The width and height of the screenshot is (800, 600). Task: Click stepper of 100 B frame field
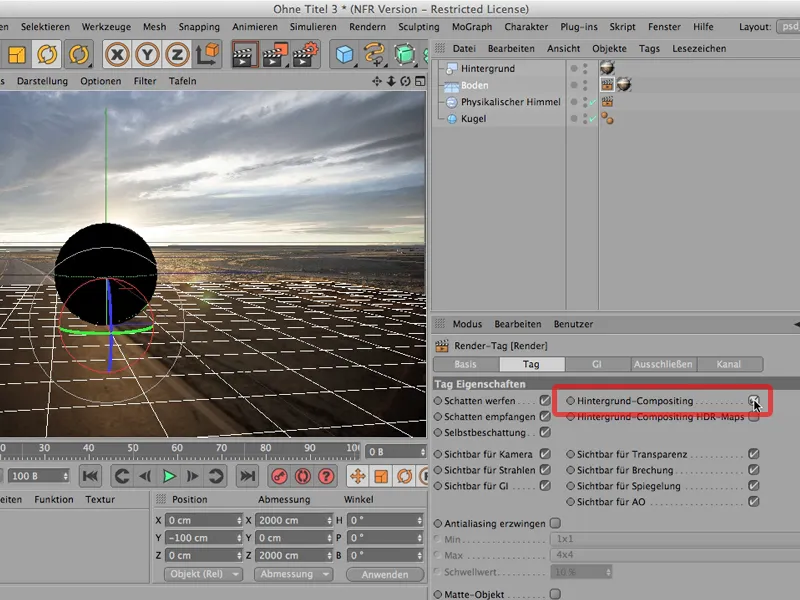pos(66,476)
